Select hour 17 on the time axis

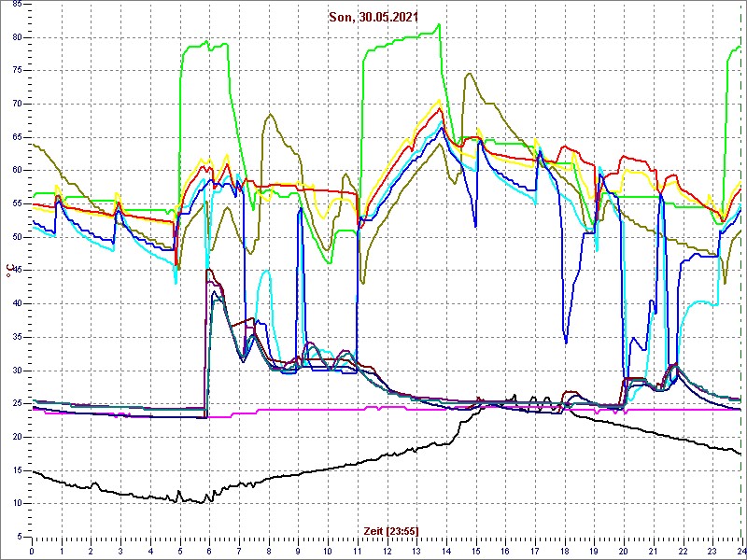coord(534,550)
